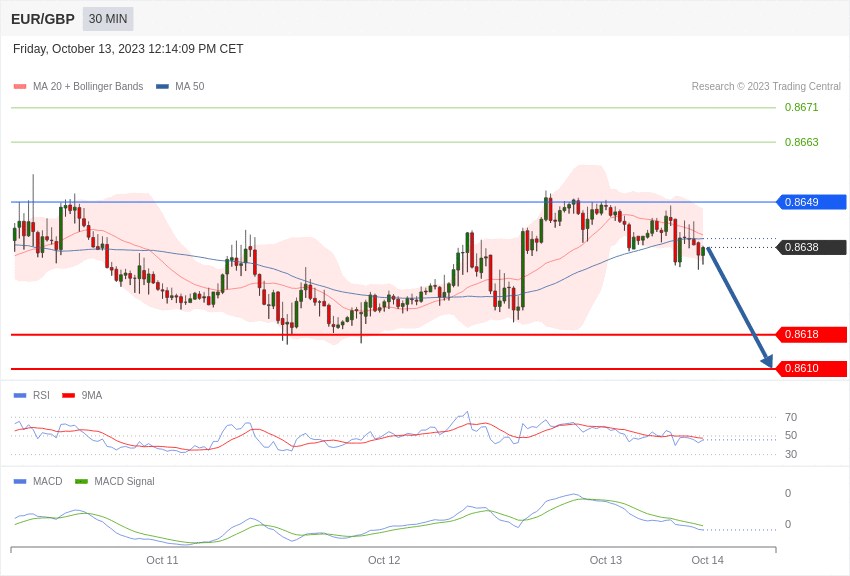Screen dimensions: 850x576
Task: Click the RSI blue legend swatch
Action: click(20, 396)
